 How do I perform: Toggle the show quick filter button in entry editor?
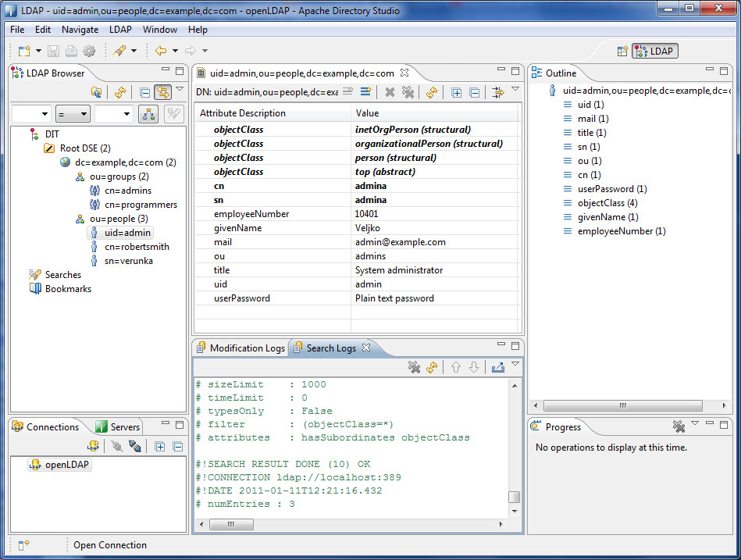click(497, 92)
